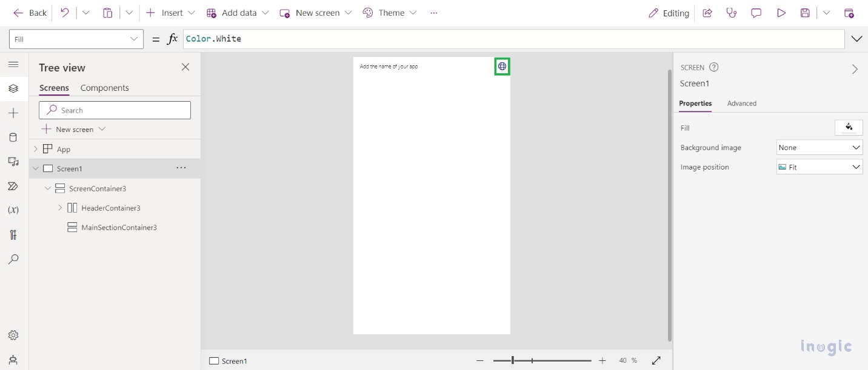Open the Power Automate panel icon

click(x=13, y=186)
